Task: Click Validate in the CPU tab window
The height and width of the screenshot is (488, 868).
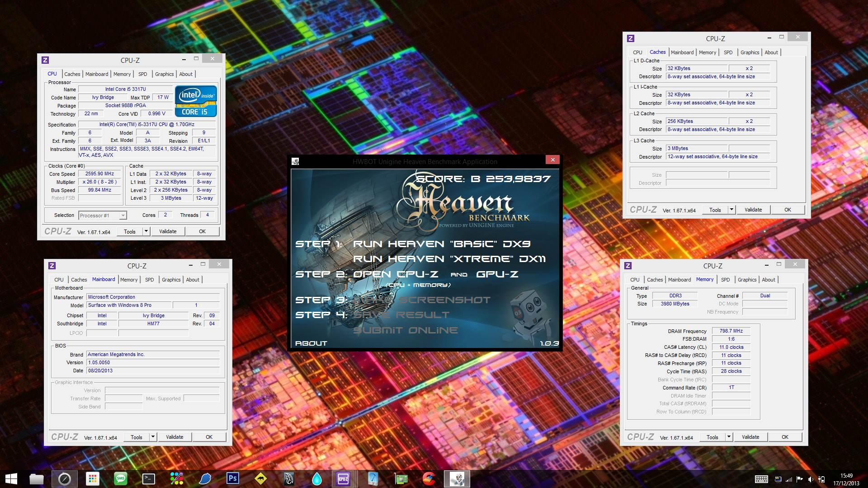Action: point(168,231)
